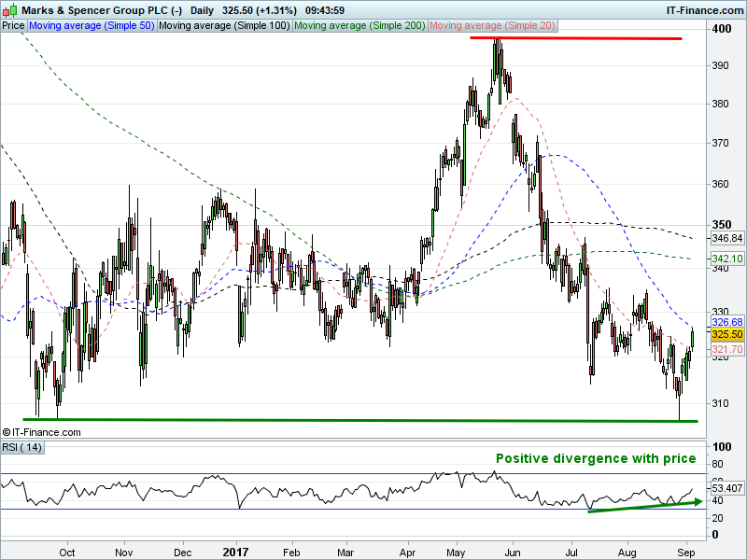
Task: Click the Aug label on time axis
Action: coord(627,553)
